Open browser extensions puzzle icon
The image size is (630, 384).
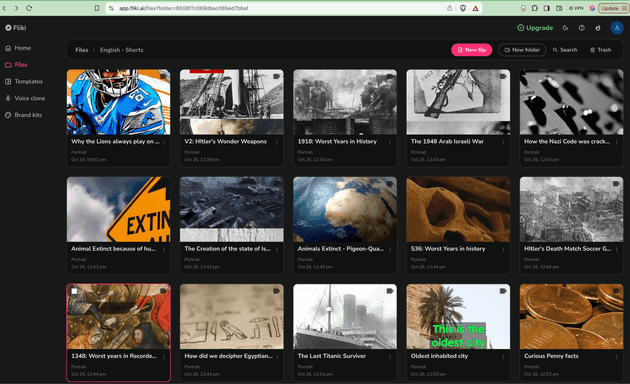tap(535, 8)
